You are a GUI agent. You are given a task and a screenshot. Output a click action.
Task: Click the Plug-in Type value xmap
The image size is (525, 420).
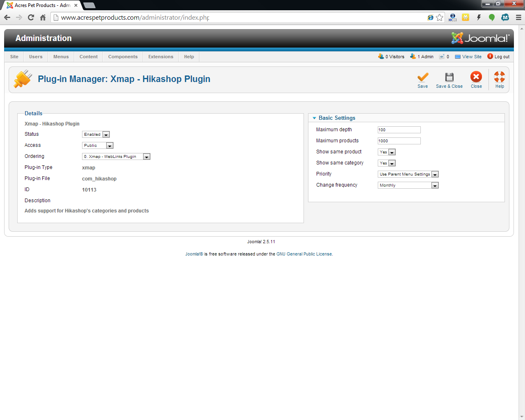pos(89,168)
